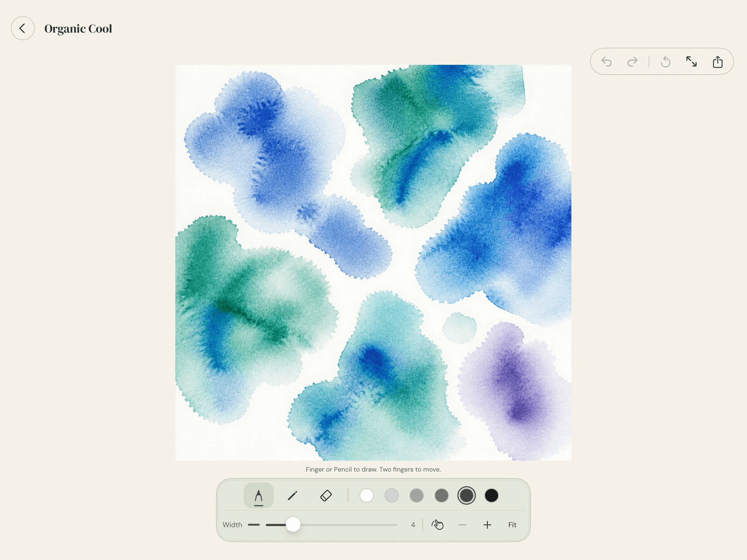This screenshot has height=560, width=747.
Task: Click the Width slider handle
Action: tap(293, 525)
